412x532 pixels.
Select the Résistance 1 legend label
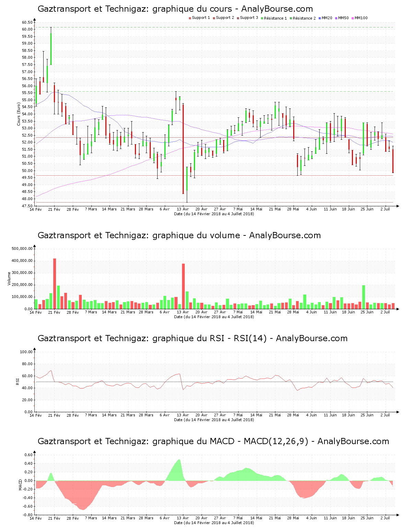(275, 18)
